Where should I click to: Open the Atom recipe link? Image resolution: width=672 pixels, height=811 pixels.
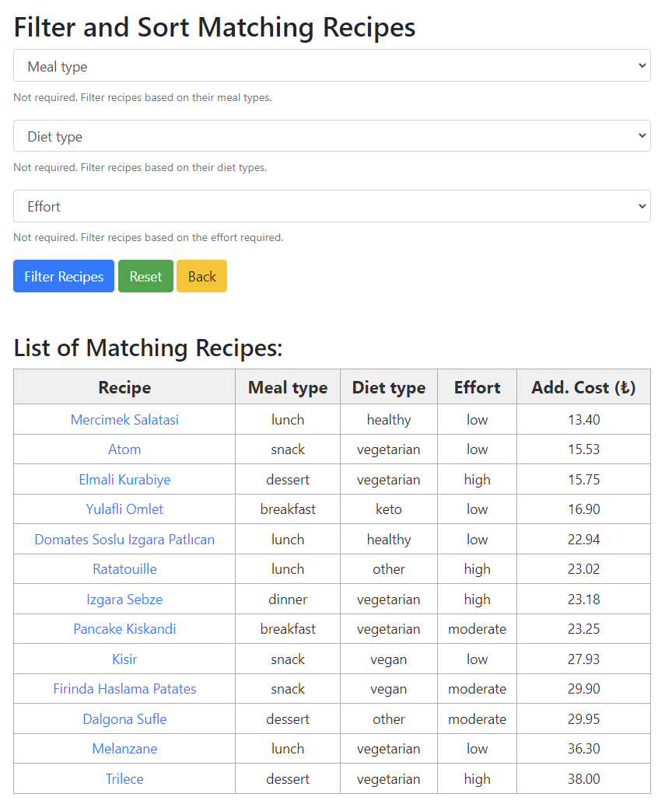[x=124, y=449]
